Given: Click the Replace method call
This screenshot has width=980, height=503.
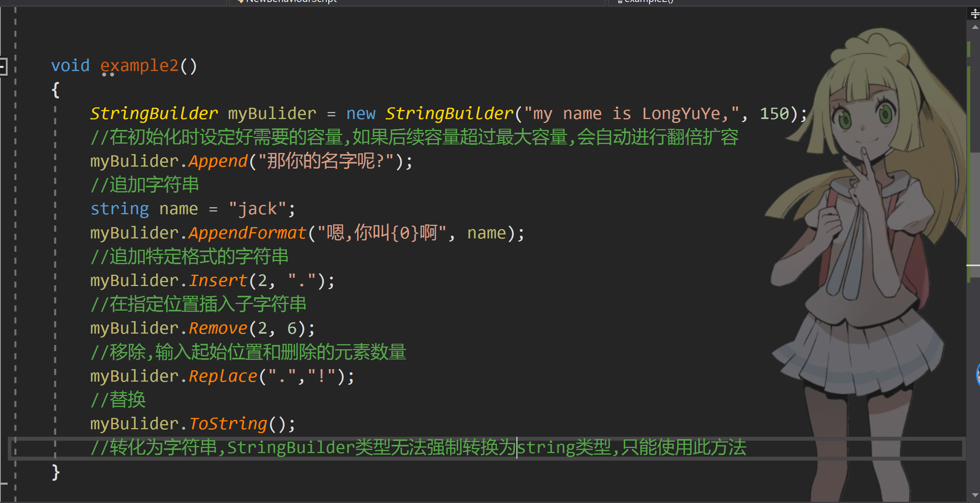Looking at the screenshot, I should click(x=223, y=376).
